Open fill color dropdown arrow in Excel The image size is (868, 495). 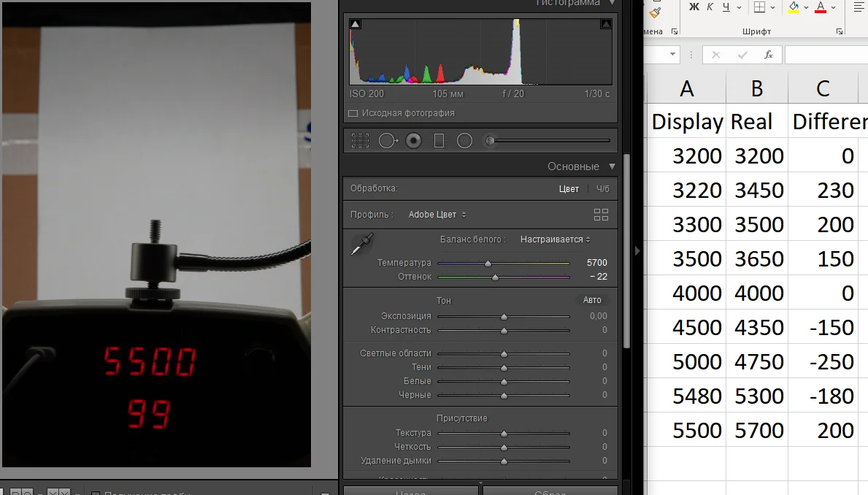pyautogui.click(x=806, y=8)
